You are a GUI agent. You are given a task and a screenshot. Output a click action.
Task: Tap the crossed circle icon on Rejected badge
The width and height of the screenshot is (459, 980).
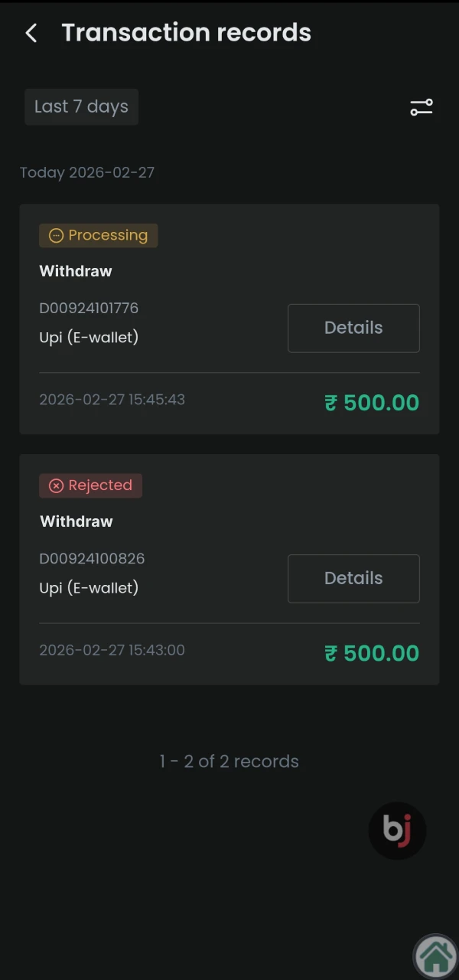pyautogui.click(x=57, y=485)
